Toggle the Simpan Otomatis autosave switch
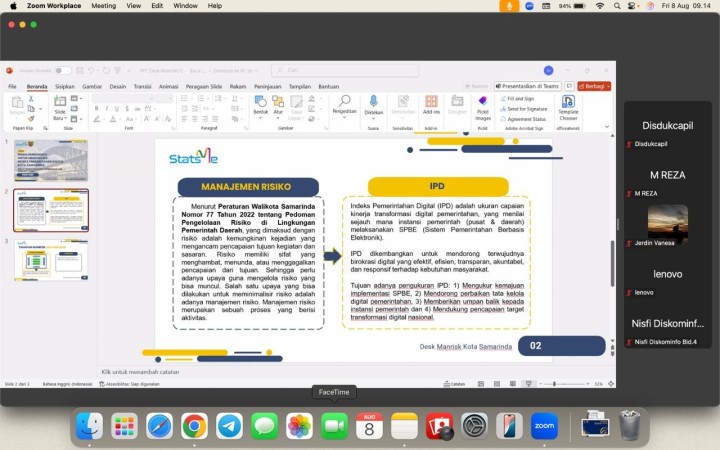 [x=63, y=70]
